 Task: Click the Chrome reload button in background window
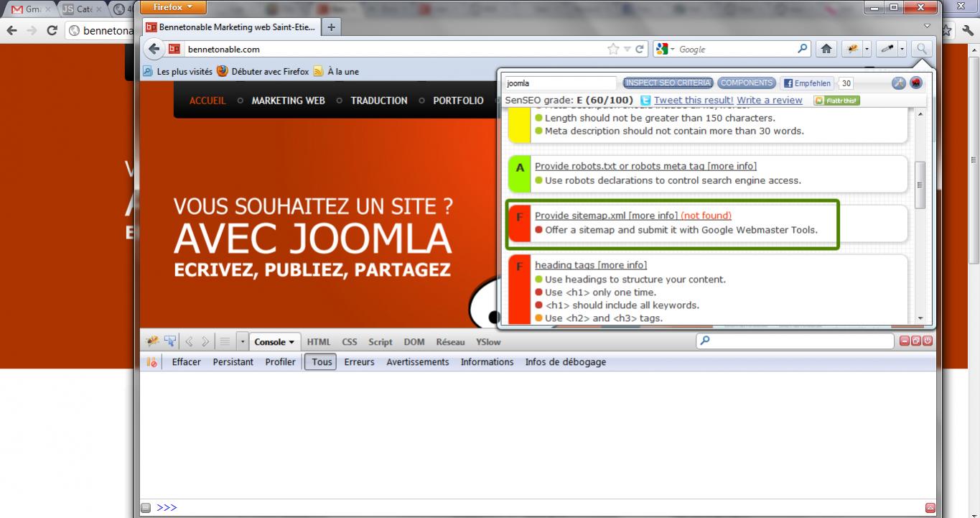(x=52, y=31)
